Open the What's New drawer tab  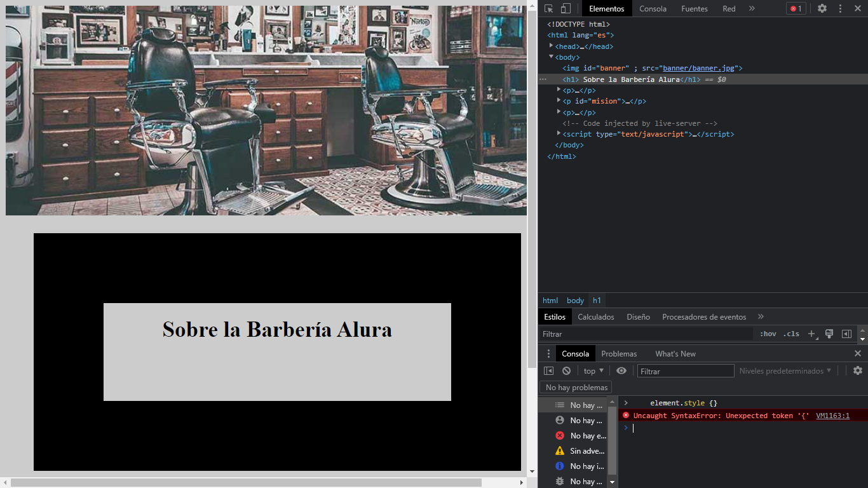[x=675, y=353]
